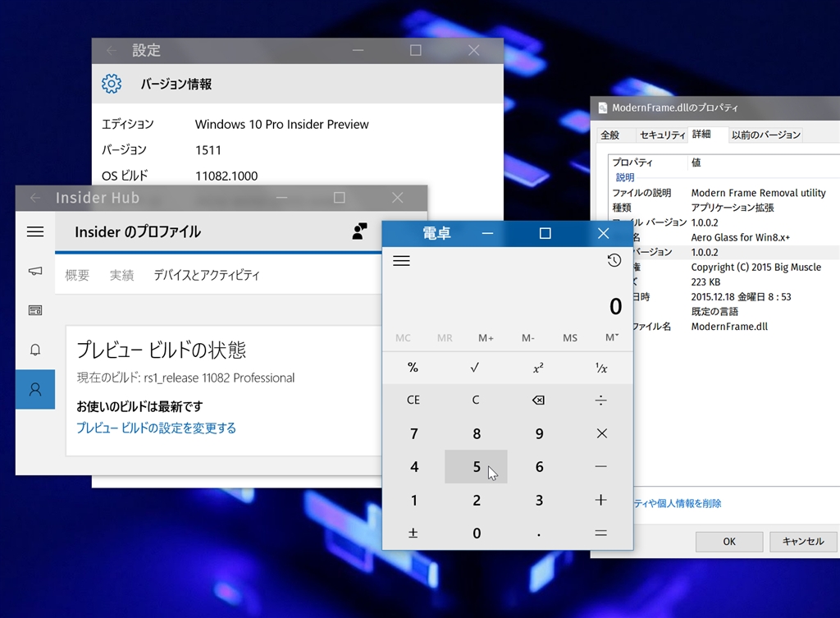Viewport: 840px width, 618px height.
Task: Select the 'ModernFrame.dll' file name value
Action: coord(729,327)
